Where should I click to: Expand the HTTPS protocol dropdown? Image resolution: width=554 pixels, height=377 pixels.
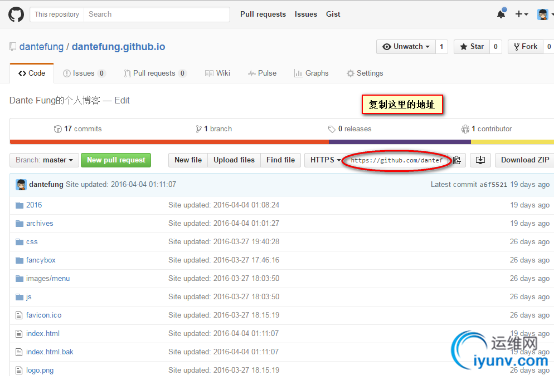(x=325, y=160)
